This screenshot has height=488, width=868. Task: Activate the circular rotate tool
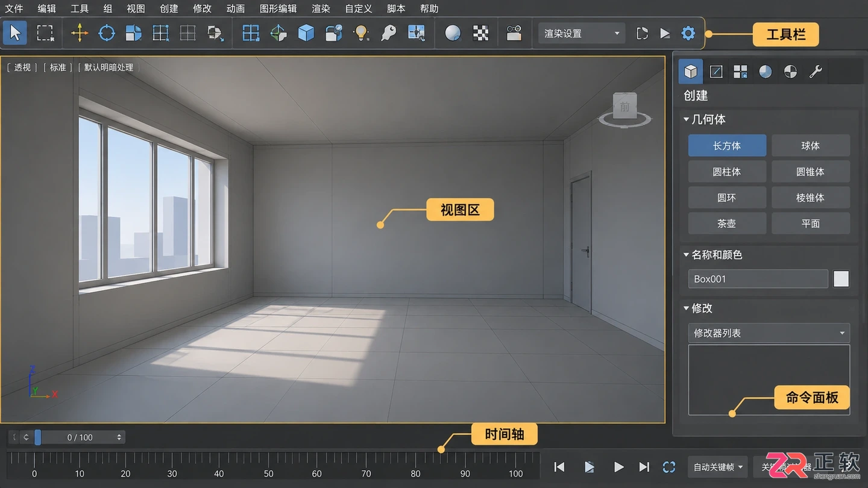click(107, 33)
